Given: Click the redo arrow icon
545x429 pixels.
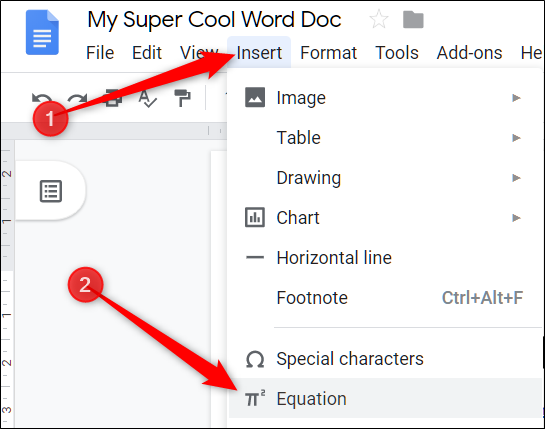Looking at the screenshot, I should [77, 99].
